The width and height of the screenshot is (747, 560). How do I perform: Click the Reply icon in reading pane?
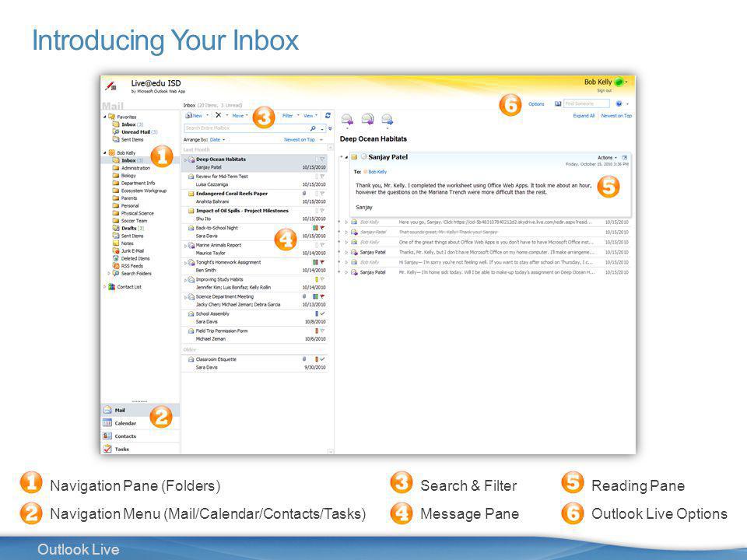coord(347,119)
